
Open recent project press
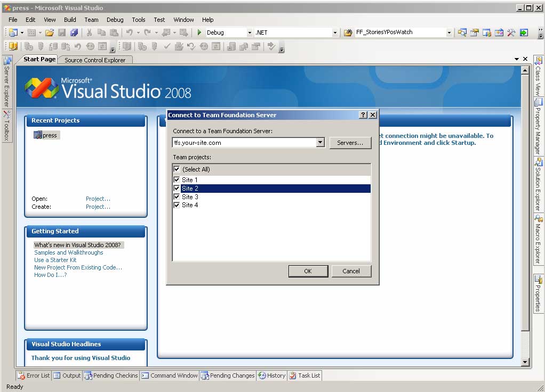click(46, 135)
